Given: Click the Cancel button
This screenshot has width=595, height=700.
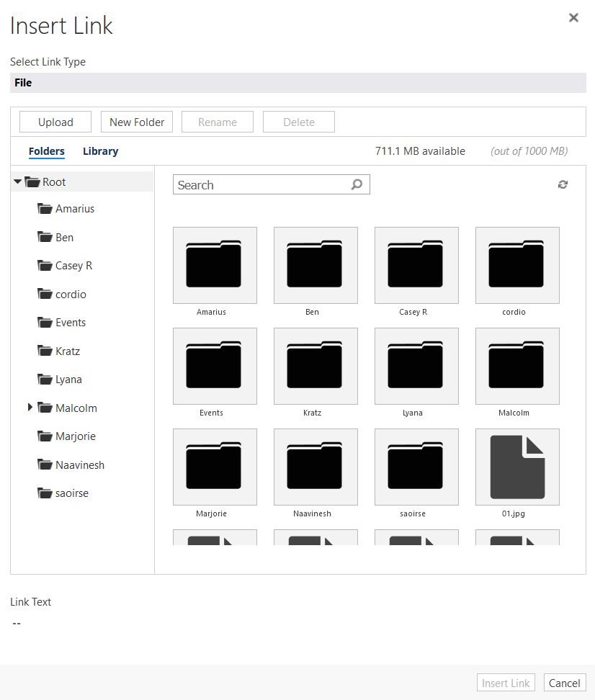Looking at the screenshot, I should pyautogui.click(x=565, y=683).
